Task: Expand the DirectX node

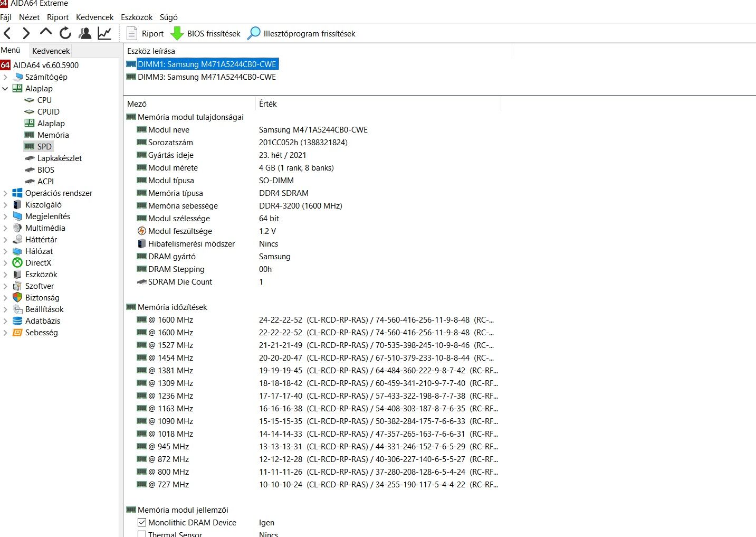Action: click(5, 262)
